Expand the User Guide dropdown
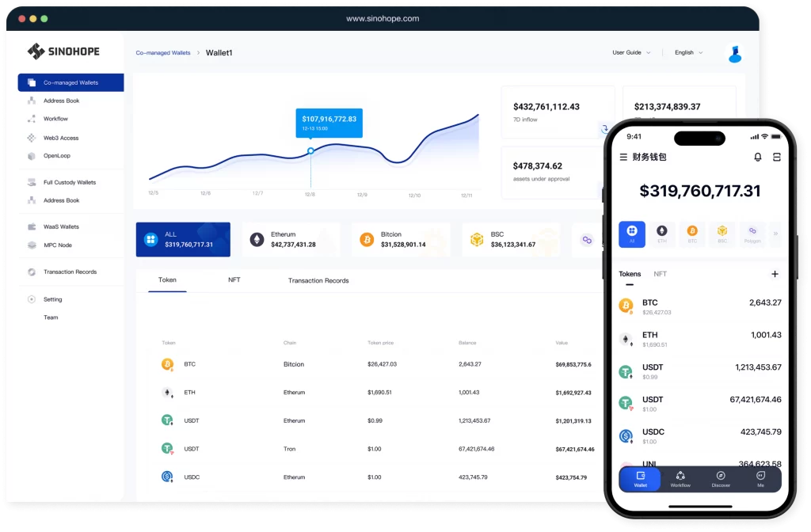Screen dimensions: 811x532 pos(631,53)
